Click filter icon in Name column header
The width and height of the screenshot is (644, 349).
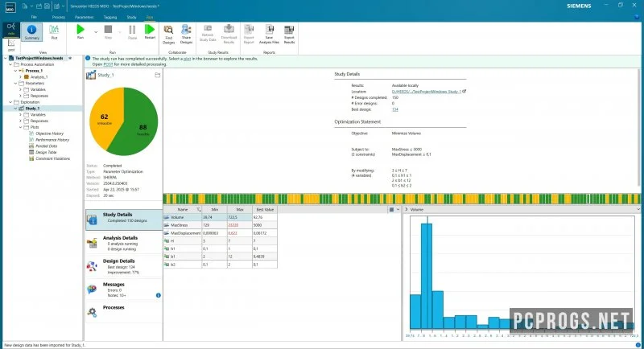[198, 210]
